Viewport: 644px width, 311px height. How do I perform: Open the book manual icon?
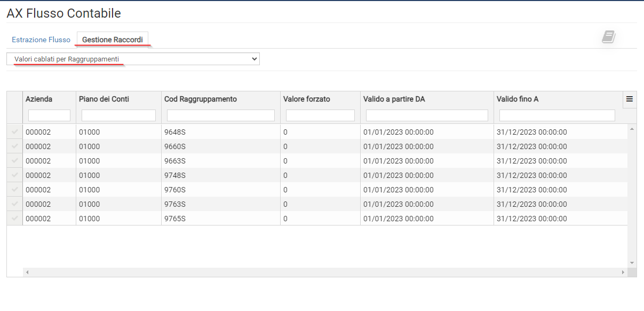[x=608, y=37]
